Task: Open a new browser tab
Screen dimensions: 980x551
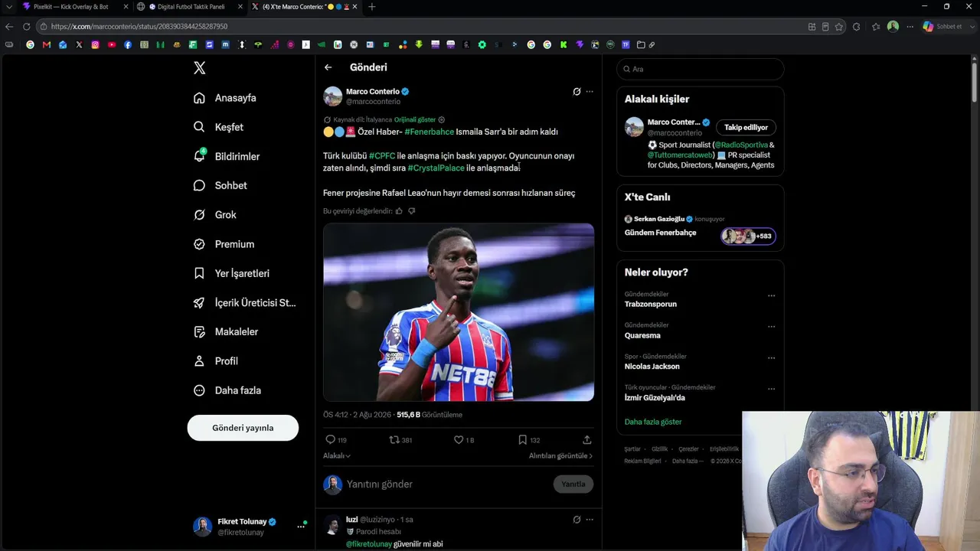Action: 372,7
